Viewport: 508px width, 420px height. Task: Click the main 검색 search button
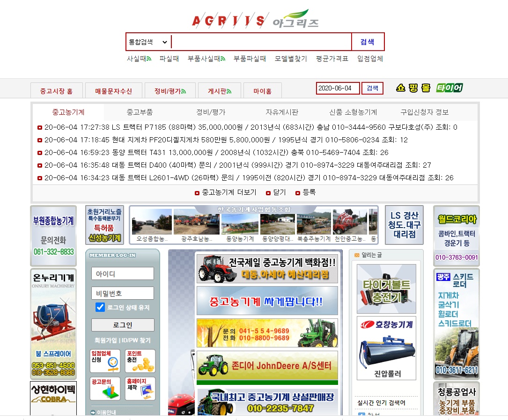[368, 42]
